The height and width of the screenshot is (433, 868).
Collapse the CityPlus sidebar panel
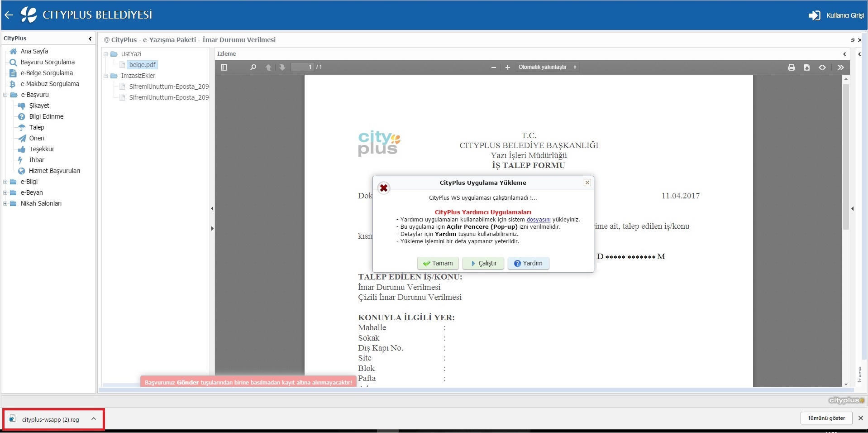coord(90,38)
